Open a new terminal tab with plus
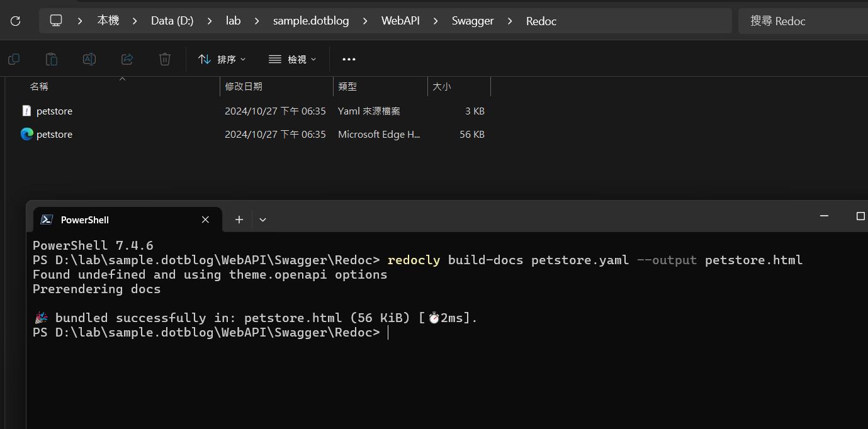This screenshot has height=429, width=868. point(239,220)
